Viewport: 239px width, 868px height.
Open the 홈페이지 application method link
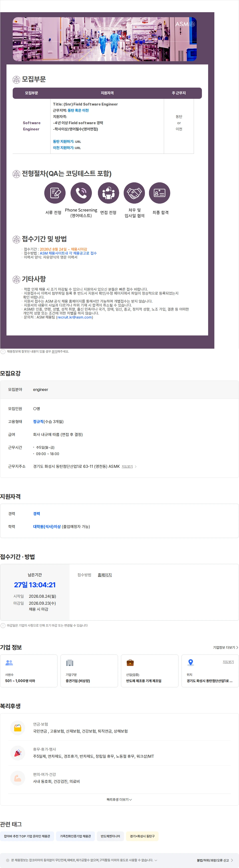[105, 575]
